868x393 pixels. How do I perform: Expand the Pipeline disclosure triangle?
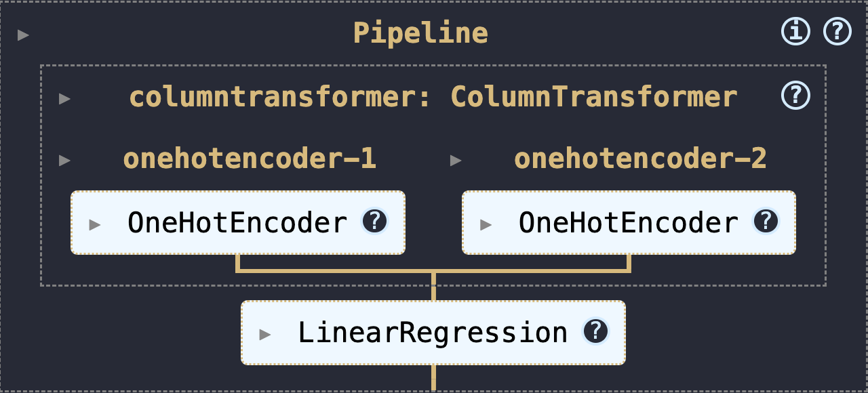(24, 35)
